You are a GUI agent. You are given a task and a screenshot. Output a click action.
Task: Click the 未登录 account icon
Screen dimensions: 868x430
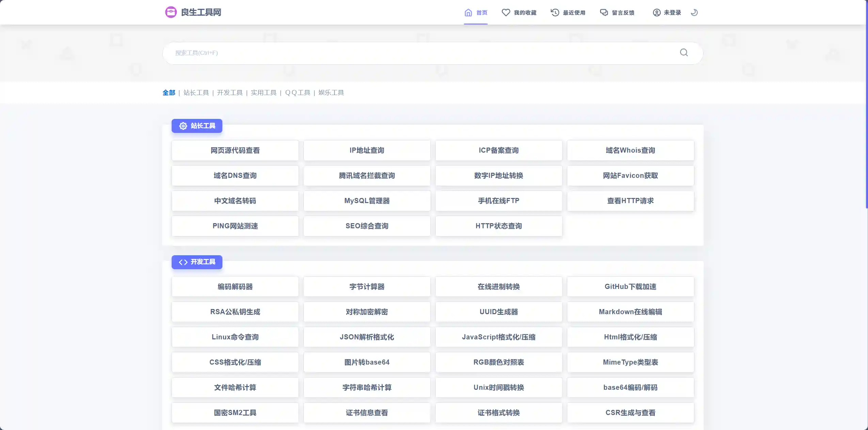point(656,12)
